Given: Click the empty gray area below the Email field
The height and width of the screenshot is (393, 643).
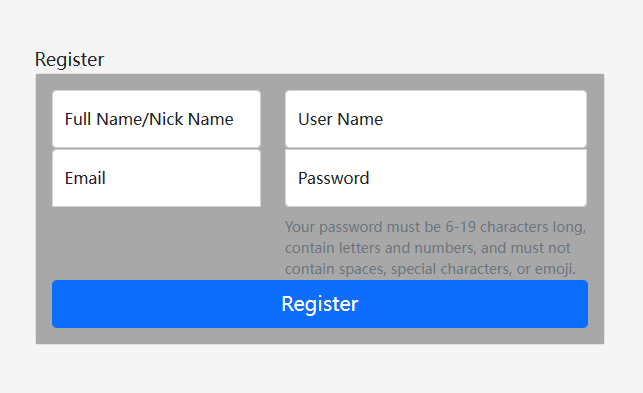Looking at the screenshot, I should click(156, 243).
